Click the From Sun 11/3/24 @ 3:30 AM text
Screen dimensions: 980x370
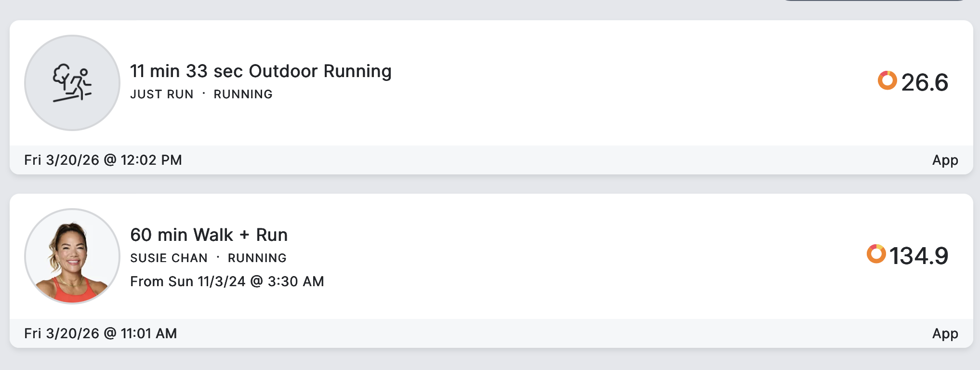(x=227, y=281)
